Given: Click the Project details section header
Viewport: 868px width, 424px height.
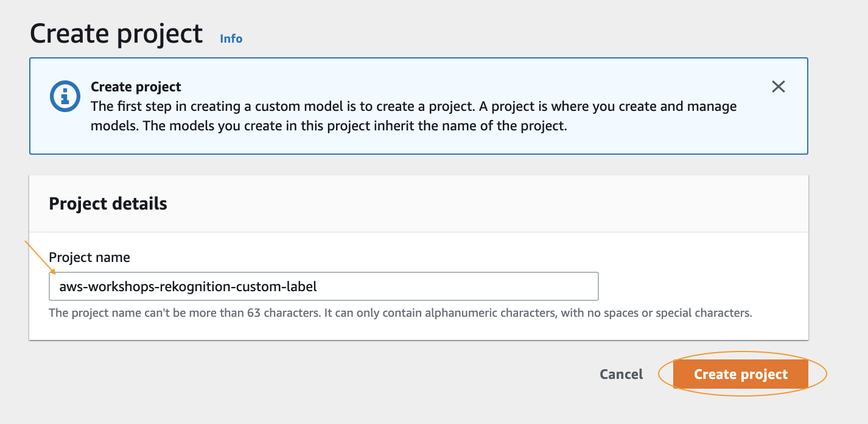Looking at the screenshot, I should 108,203.
